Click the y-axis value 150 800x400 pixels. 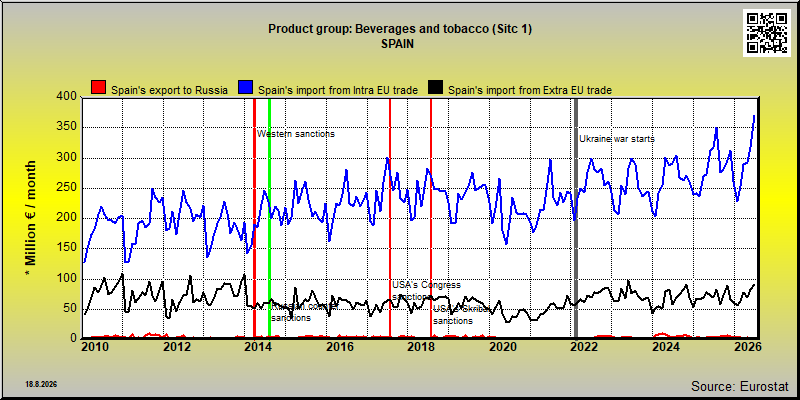pyautogui.click(x=65, y=248)
